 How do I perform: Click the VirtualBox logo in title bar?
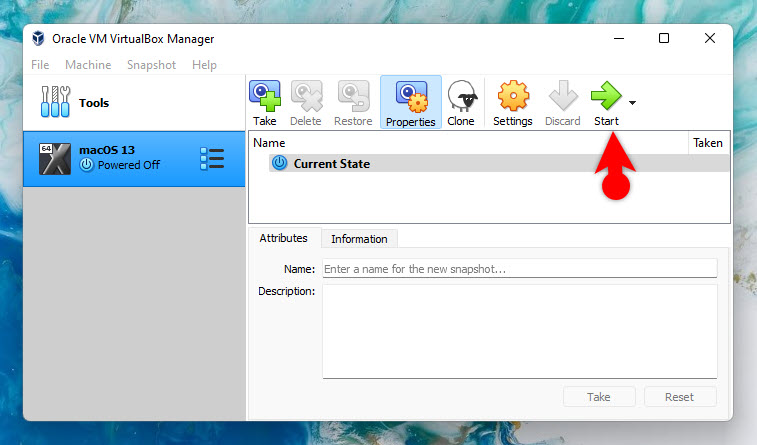[x=38, y=38]
